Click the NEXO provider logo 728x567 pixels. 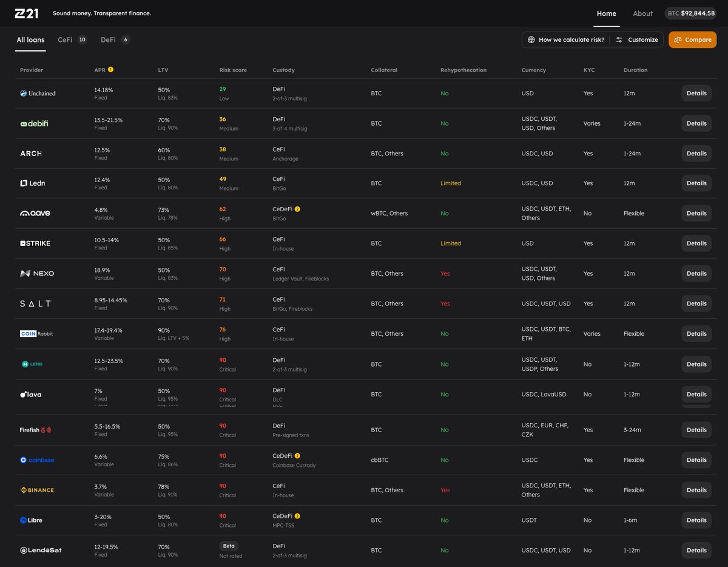[37, 274]
